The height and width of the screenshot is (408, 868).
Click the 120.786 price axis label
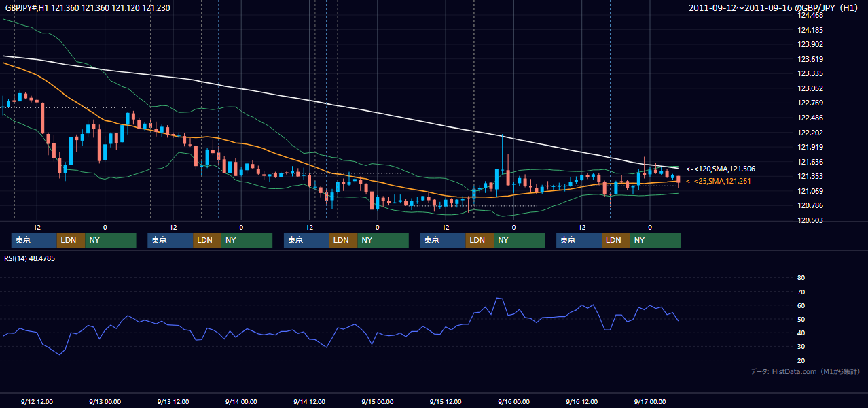click(811, 205)
